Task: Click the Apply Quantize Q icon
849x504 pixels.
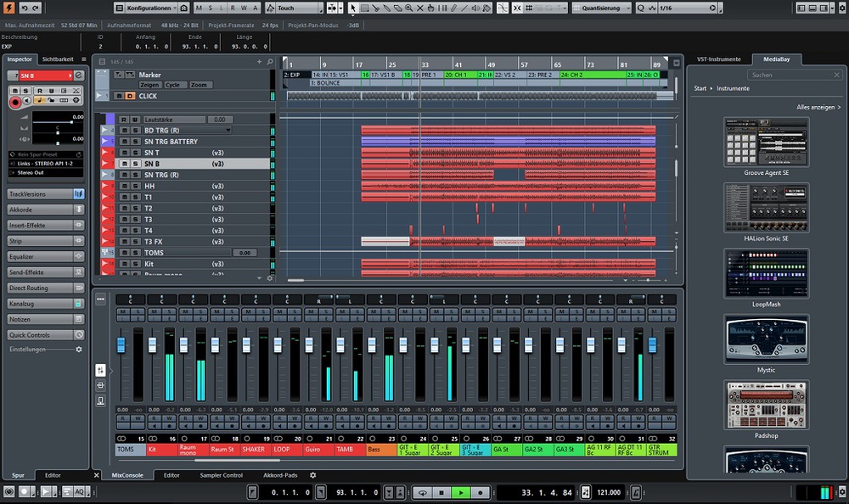Action: (x=640, y=8)
